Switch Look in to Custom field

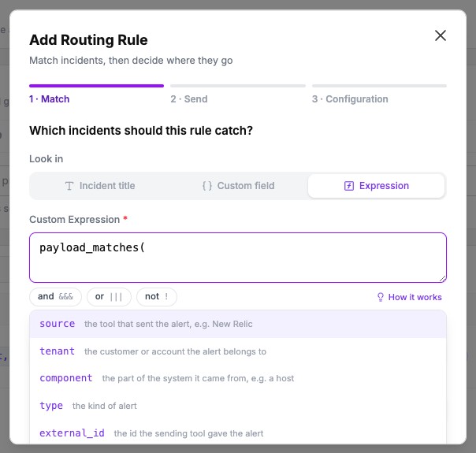coord(238,186)
